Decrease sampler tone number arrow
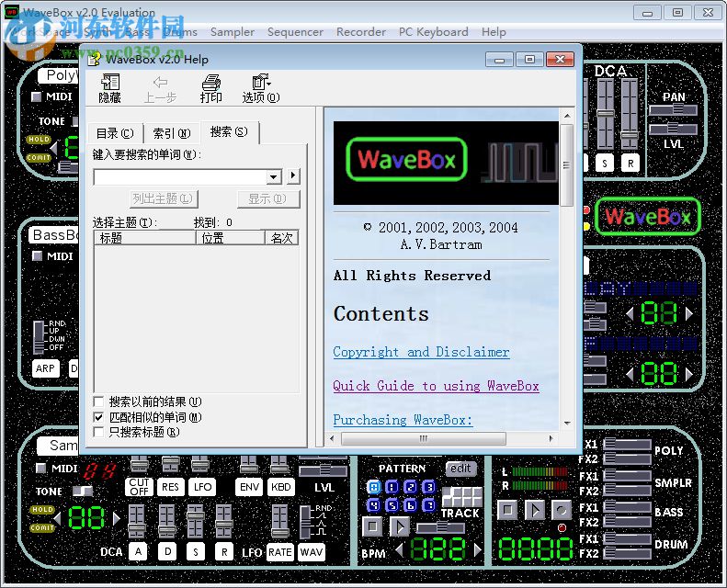 (58, 518)
